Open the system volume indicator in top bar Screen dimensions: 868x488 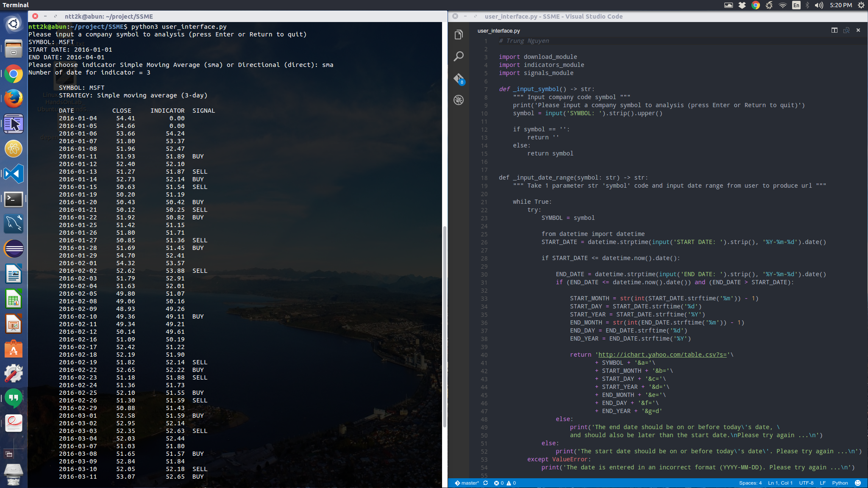(x=819, y=5)
